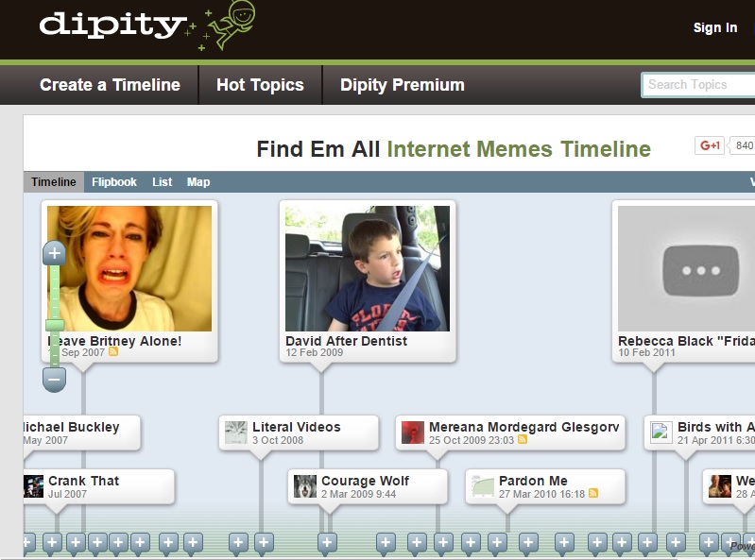Click RSS icon next to Mereana Mordegard date
The height and width of the screenshot is (560, 755).
[522, 439]
